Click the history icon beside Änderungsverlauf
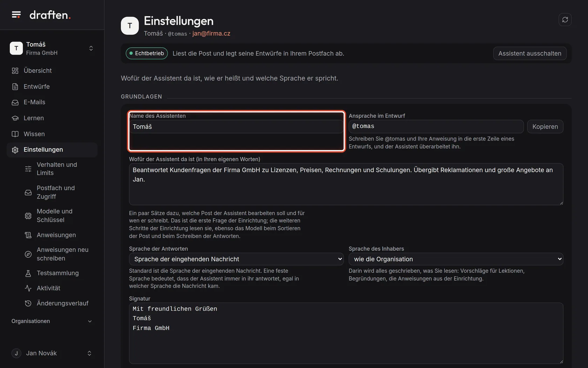Viewport: 588px width, 368px height. tap(28, 303)
